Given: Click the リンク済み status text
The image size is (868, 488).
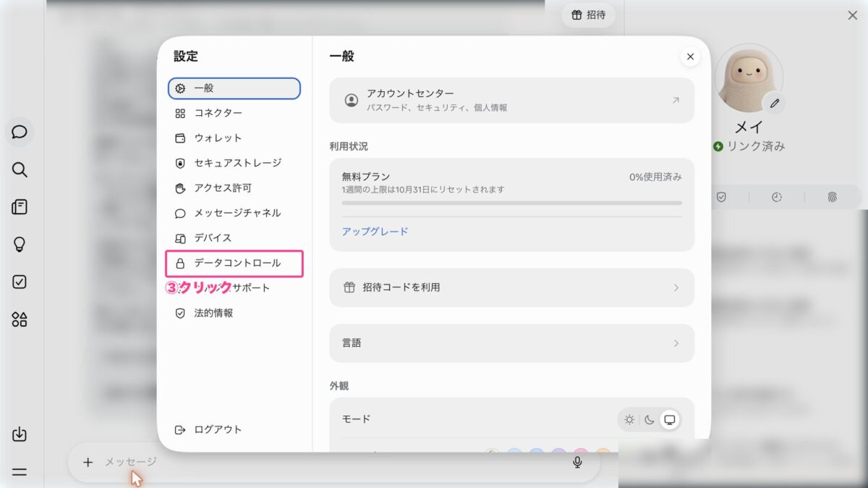Looking at the screenshot, I should point(756,146).
